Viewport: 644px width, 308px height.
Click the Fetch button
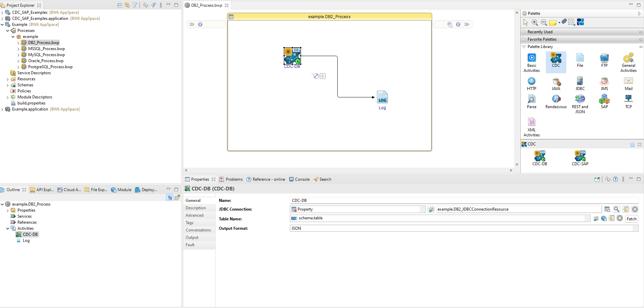coord(631,219)
